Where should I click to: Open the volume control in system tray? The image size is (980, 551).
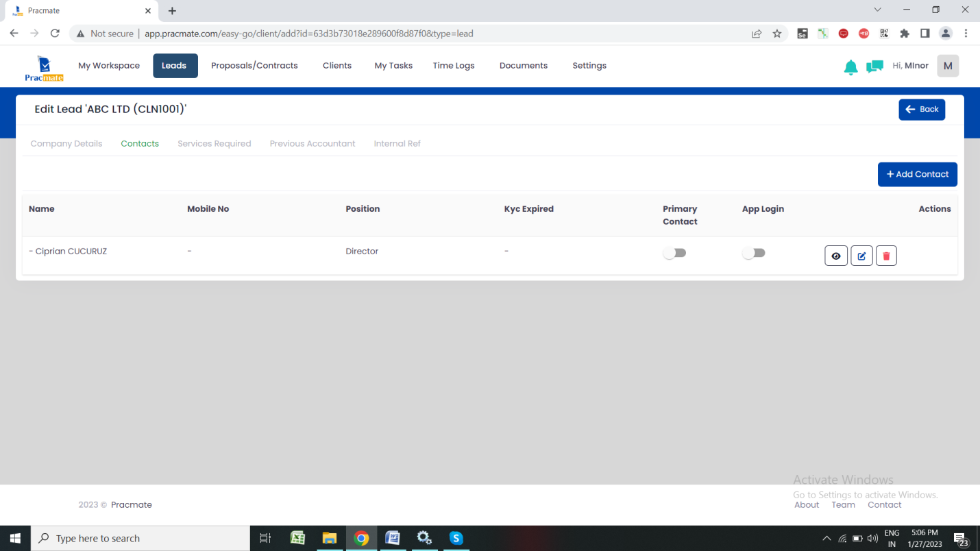872,539
